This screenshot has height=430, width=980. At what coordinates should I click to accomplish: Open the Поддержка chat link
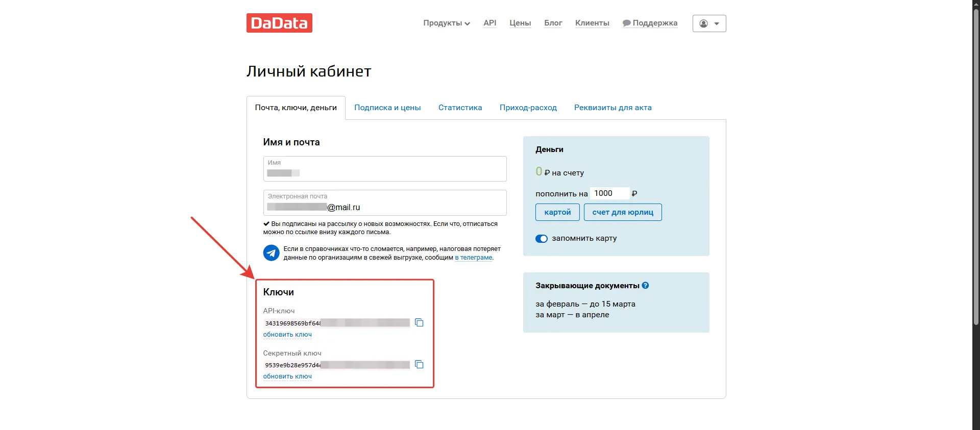(x=650, y=23)
